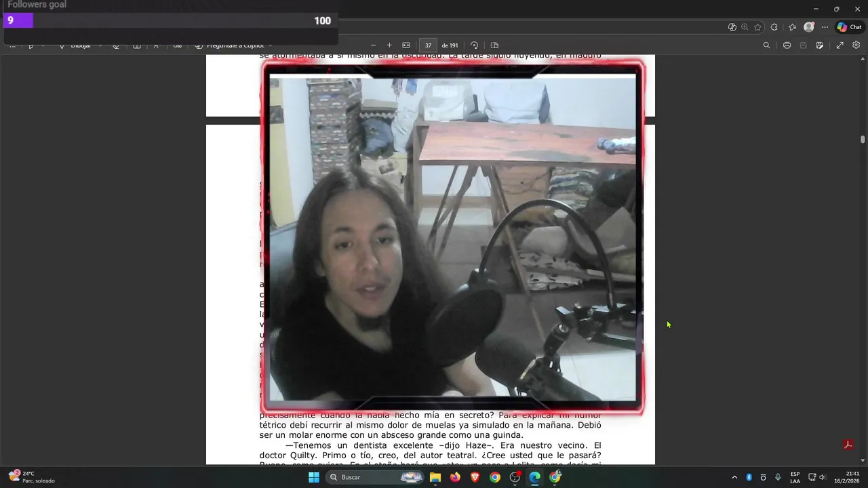Save the PDF with annotations icon
The height and width of the screenshot is (488, 868).
(x=820, y=45)
